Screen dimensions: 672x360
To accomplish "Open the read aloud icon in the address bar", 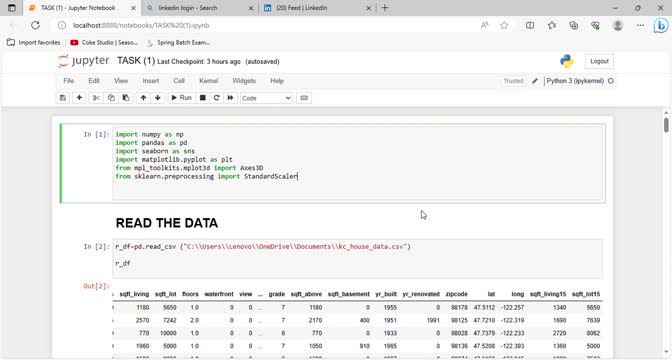I will 484,25.
